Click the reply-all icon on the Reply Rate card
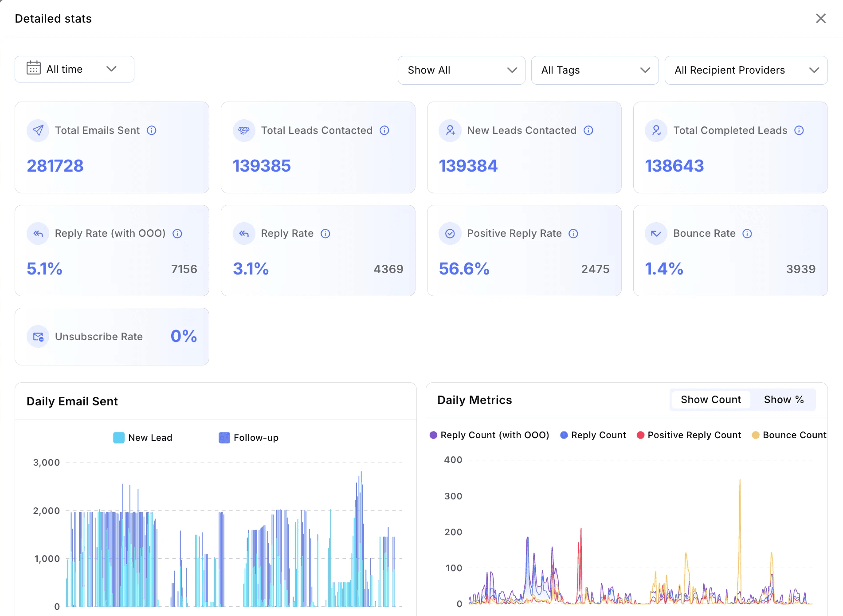Viewport: 843px width, 616px height. point(244,234)
